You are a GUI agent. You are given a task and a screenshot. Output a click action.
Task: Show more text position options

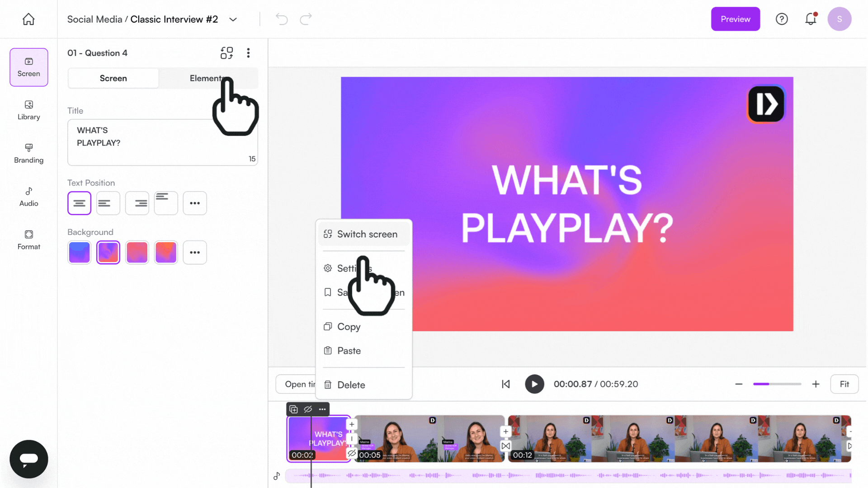click(x=195, y=203)
